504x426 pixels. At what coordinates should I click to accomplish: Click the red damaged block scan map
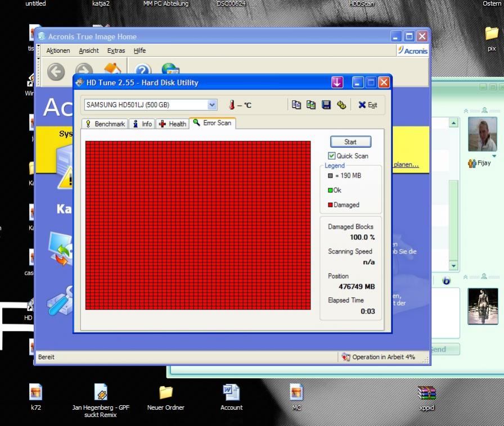pos(198,225)
